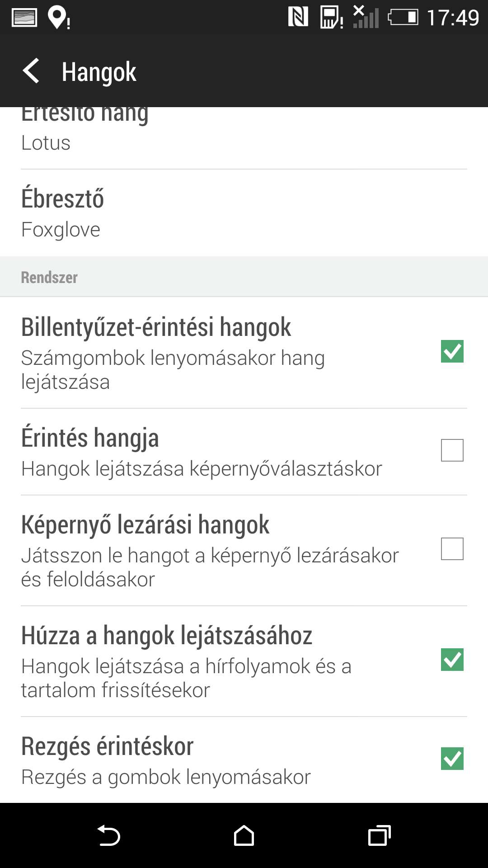
Task: Tap the SD card warning icon
Action: point(331,18)
